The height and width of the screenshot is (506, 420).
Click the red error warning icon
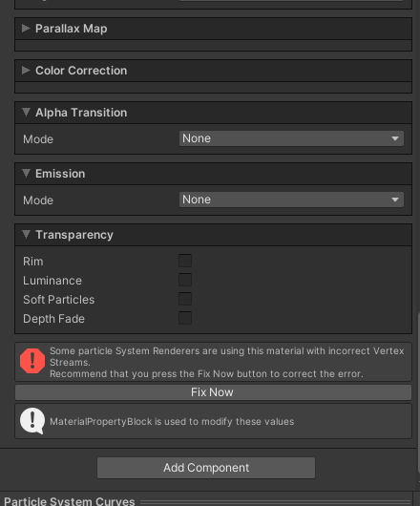click(x=32, y=361)
